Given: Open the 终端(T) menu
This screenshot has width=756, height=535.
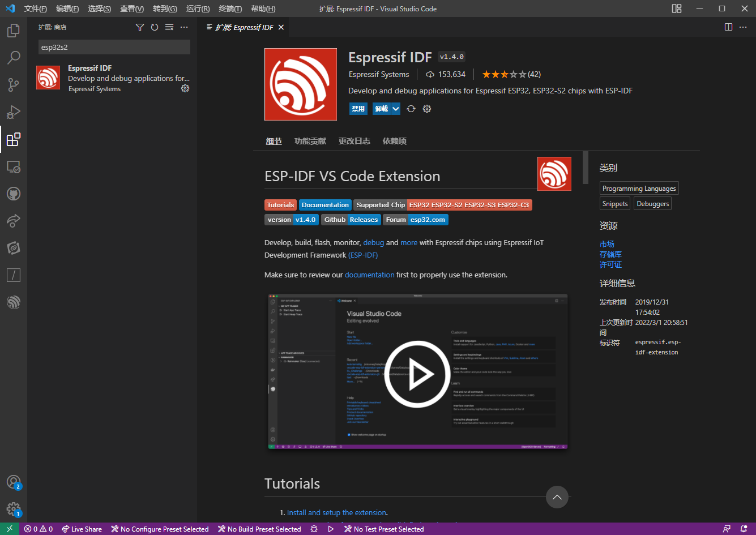Looking at the screenshot, I should [230, 8].
